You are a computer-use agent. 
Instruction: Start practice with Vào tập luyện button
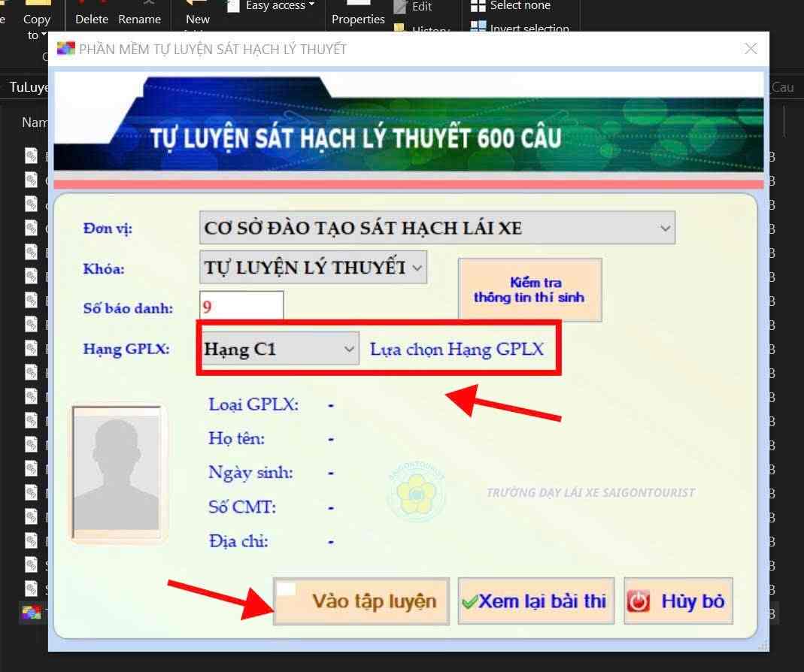(x=362, y=601)
